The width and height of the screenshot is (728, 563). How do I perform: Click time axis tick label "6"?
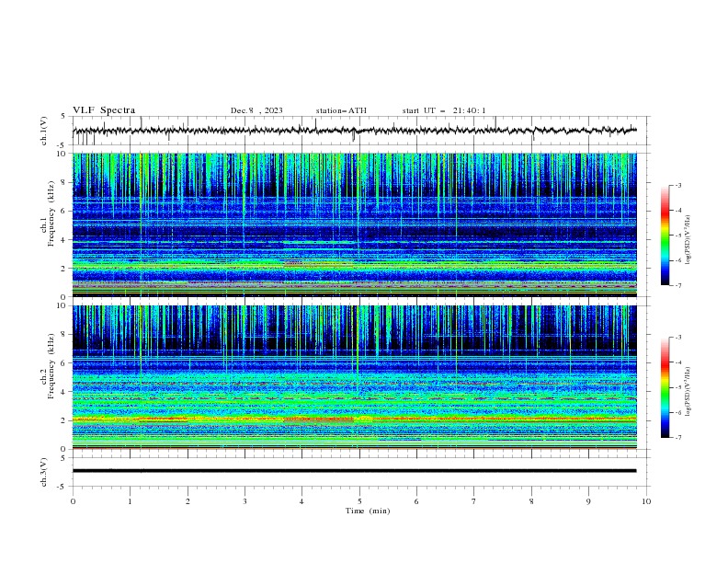pos(416,501)
